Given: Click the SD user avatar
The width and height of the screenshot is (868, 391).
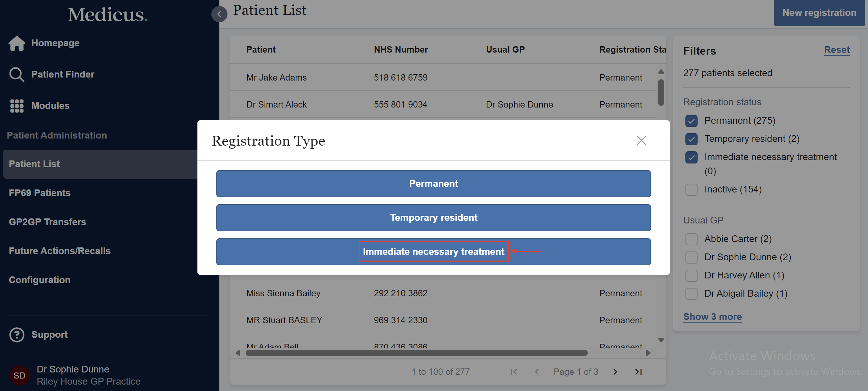Looking at the screenshot, I should [x=19, y=375].
